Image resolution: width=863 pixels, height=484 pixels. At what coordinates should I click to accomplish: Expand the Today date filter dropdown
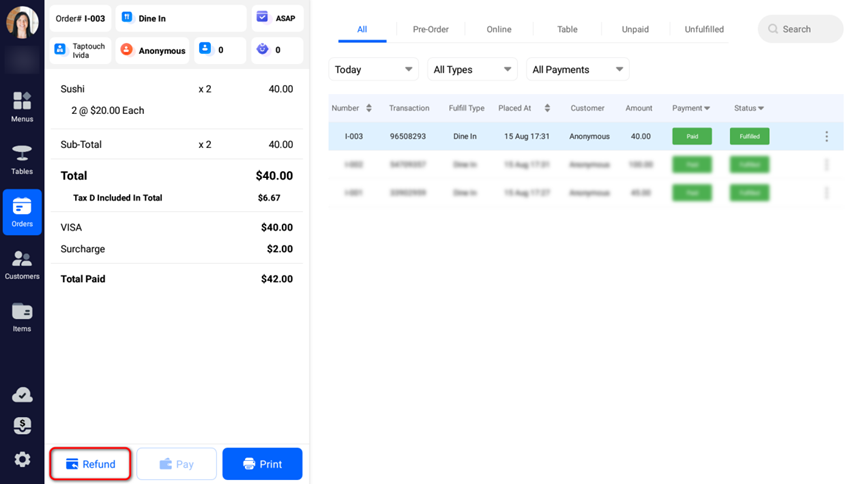[373, 70]
